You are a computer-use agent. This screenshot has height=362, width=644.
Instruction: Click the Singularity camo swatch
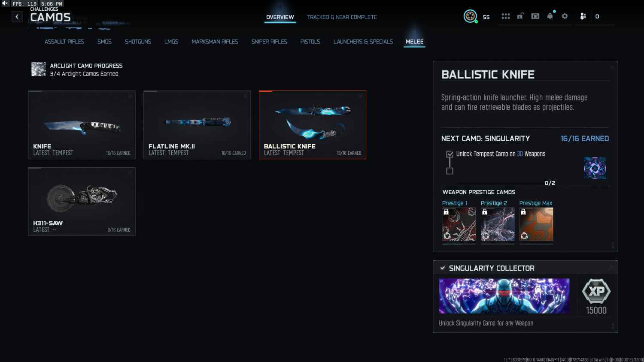click(595, 168)
